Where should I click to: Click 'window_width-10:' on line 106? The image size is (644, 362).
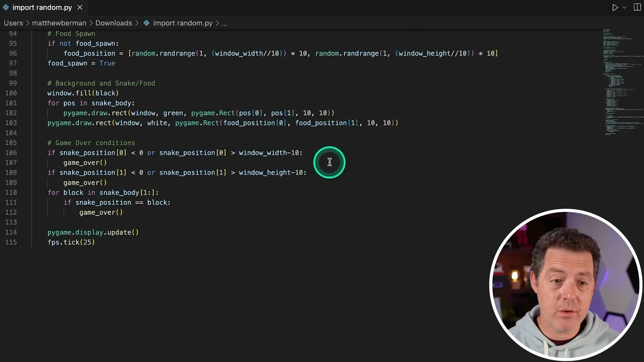270,153
